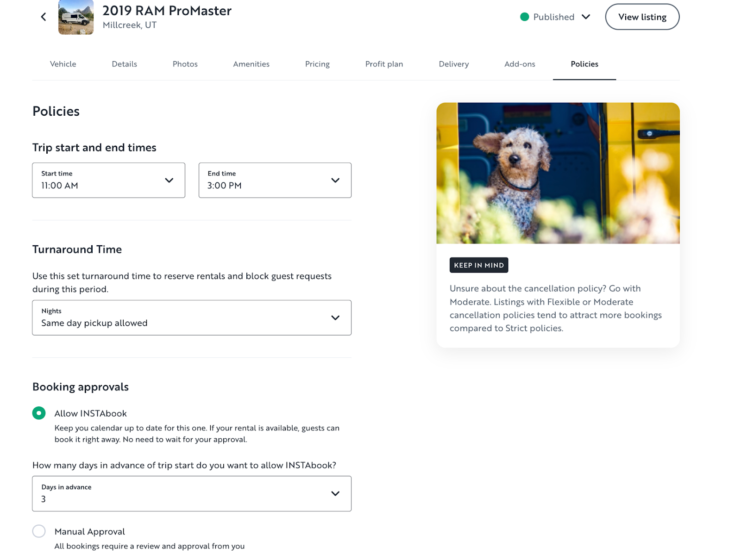Switch to the Amenities tab
Viewport: 741px width, 560px height.
251,64
